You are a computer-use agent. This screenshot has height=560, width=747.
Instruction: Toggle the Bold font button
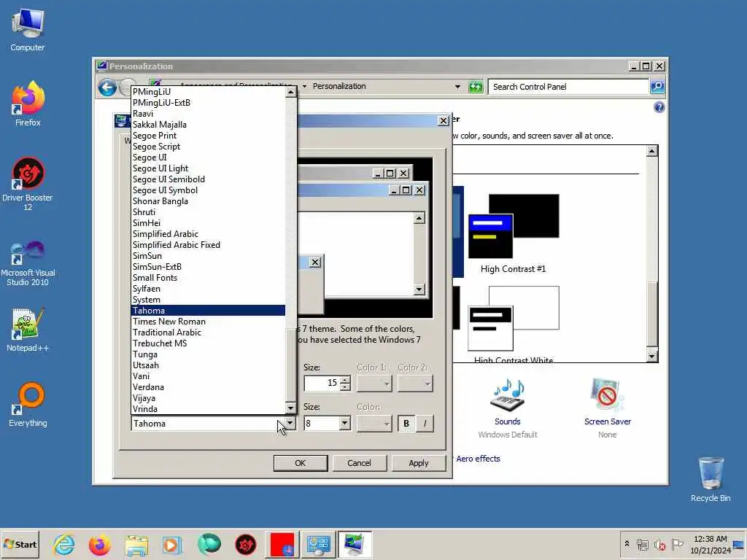pos(406,424)
